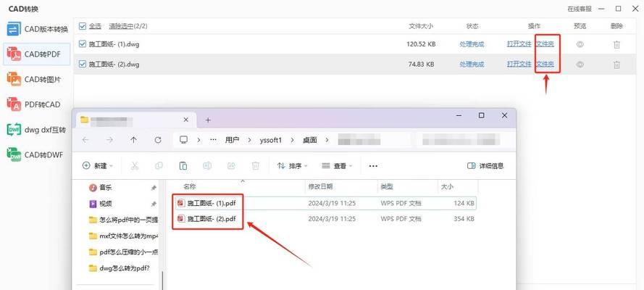Open folder mxf文件怎么转为mp4 in sidebar
This screenshot has width=644, height=290.
(123, 236)
